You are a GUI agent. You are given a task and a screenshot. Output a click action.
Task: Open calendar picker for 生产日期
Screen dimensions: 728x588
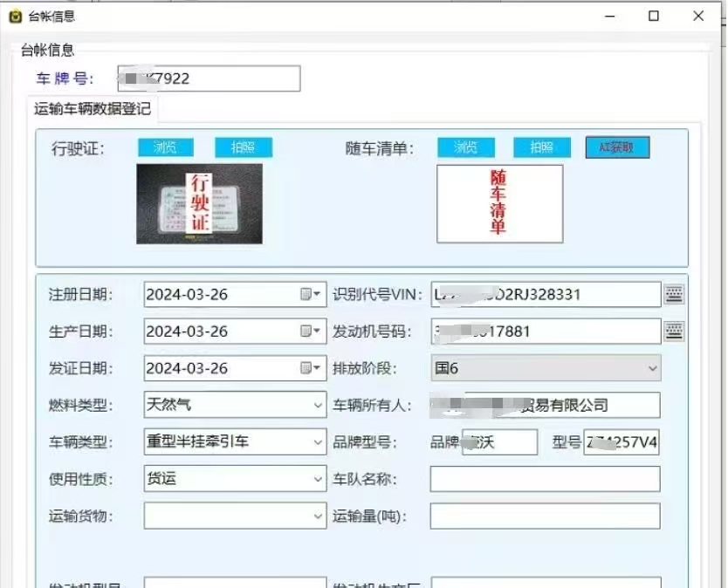pos(312,332)
